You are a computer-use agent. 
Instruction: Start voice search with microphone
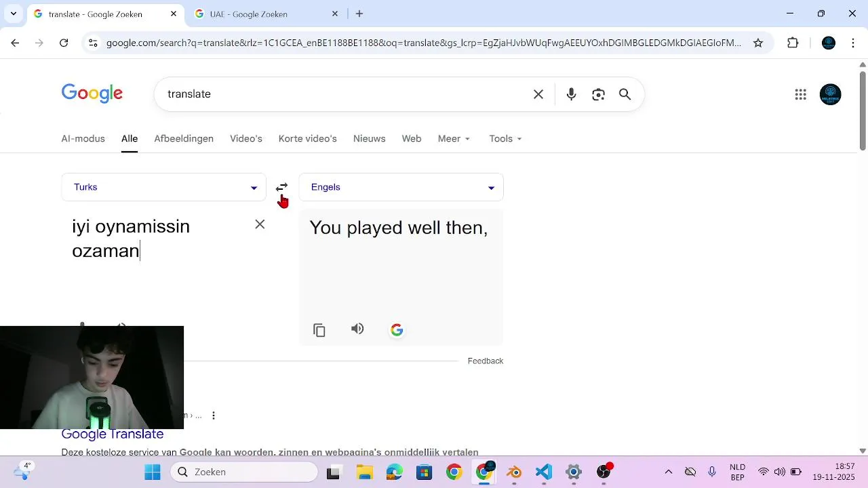(571, 94)
